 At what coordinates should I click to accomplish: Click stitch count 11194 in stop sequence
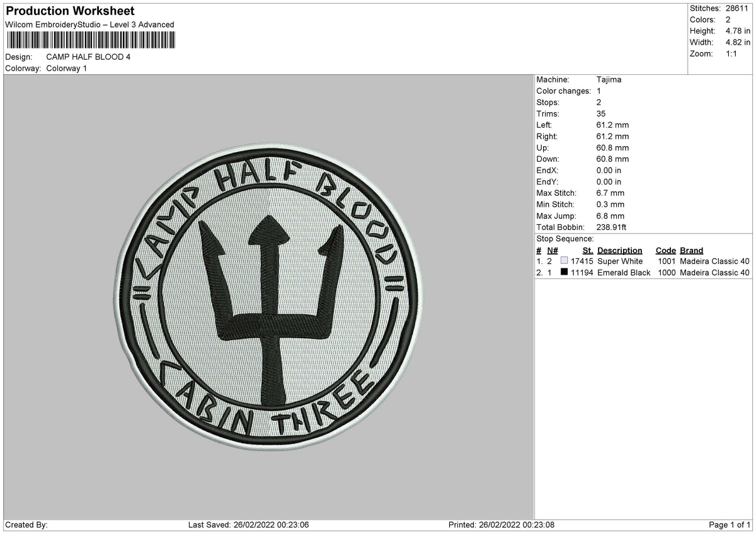coord(581,273)
